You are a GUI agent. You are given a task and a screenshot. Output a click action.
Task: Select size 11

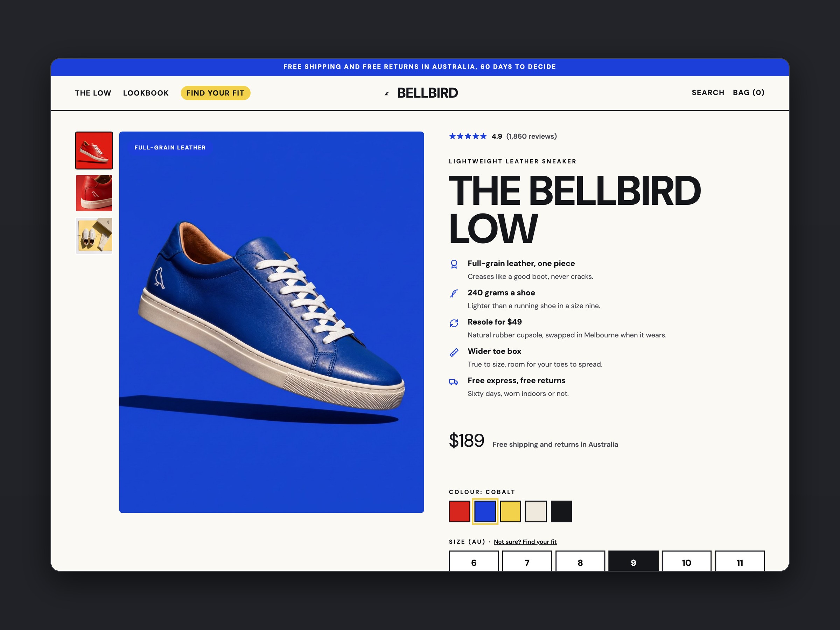pyautogui.click(x=740, y=561)
